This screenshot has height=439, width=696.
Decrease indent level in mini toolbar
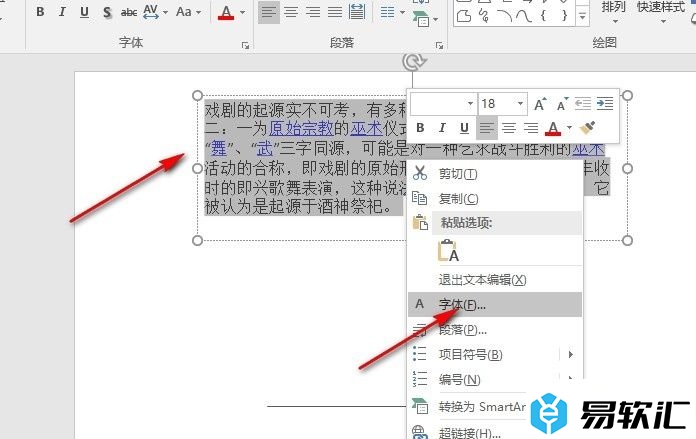click(582, 104)
